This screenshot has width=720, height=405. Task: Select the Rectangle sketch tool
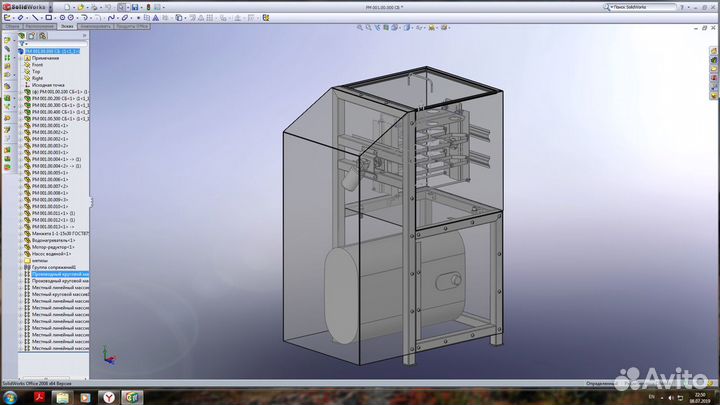(x=51, y=18)
